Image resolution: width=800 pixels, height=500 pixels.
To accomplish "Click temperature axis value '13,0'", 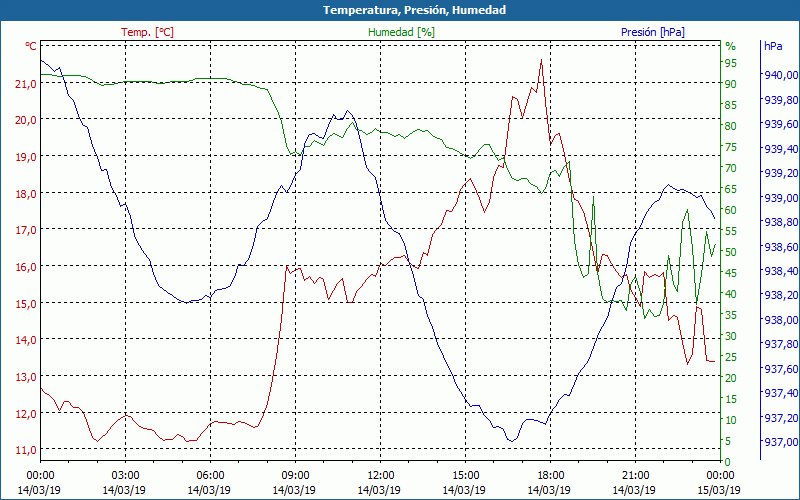I will tap(26, 377).
